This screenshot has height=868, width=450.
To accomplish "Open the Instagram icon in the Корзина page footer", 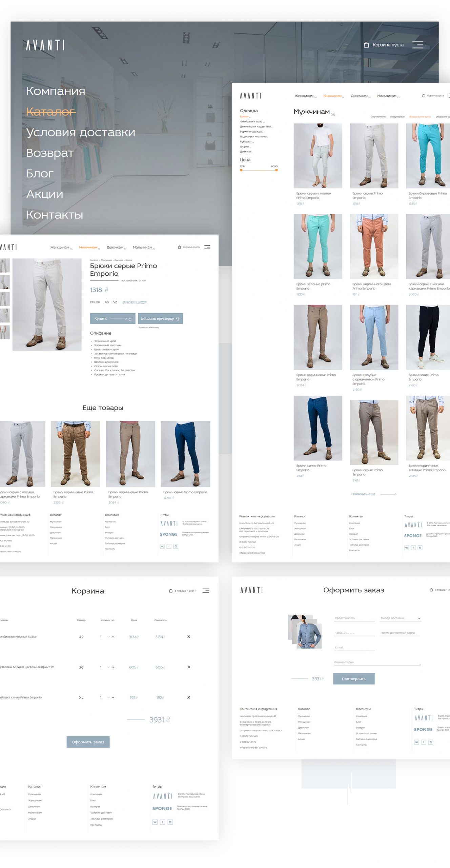I will point(170,822).
